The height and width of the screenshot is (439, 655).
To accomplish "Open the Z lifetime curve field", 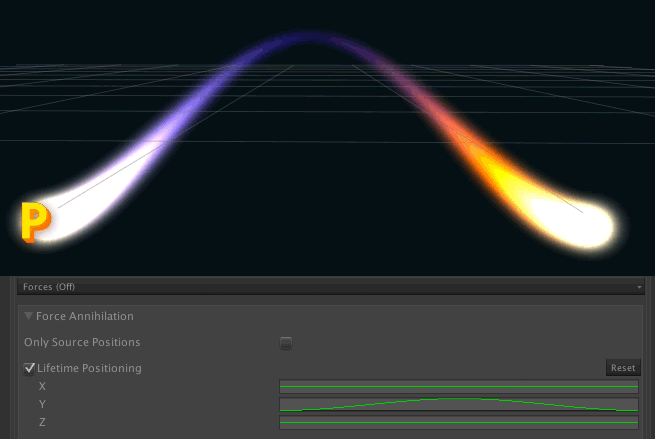I will pyautogui.click(x=458, y=422).
